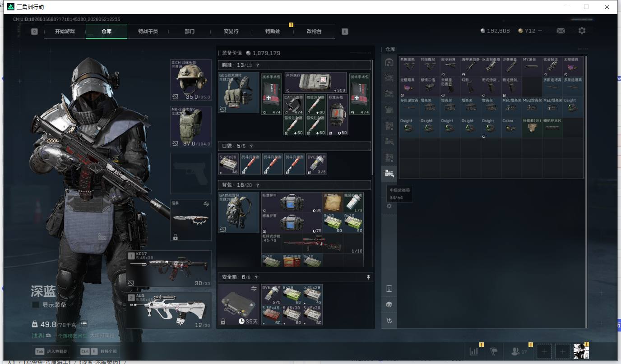Viewport: 621px width, 364px height.
Task: Open the 改枪台 tab
Action: [x=314, y=32]
